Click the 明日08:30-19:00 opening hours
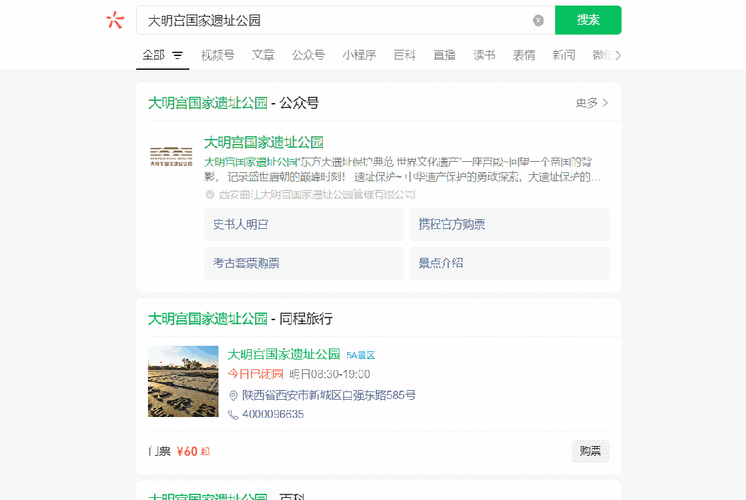 coord(330,374)
